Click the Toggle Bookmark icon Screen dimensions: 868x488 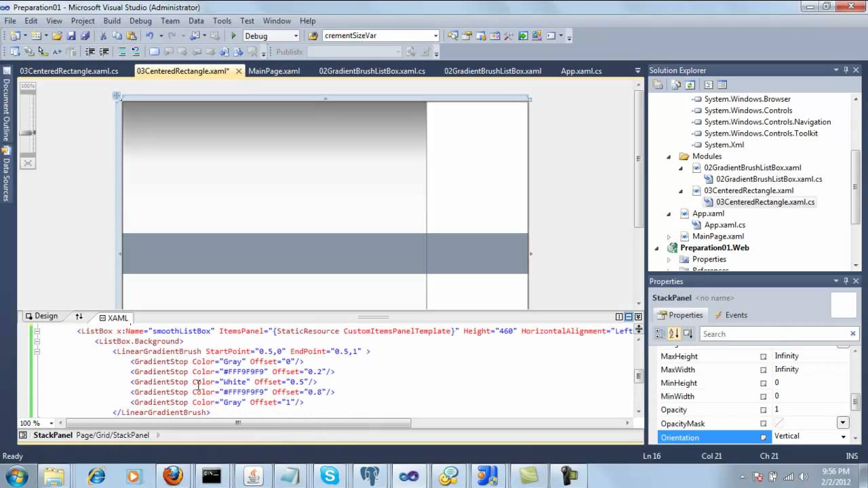click(154, 52)
